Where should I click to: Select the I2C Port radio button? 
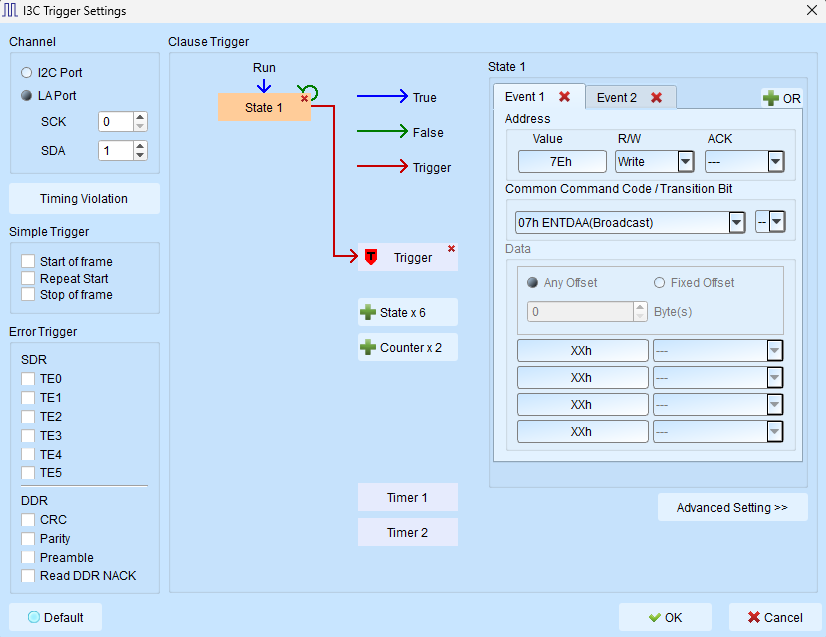click(26, 73)
